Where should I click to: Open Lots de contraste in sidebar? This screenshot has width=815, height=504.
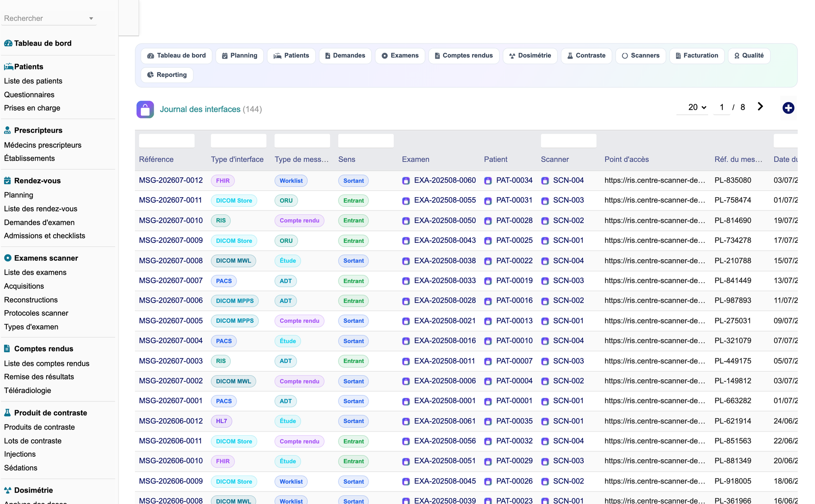[33, 441]
